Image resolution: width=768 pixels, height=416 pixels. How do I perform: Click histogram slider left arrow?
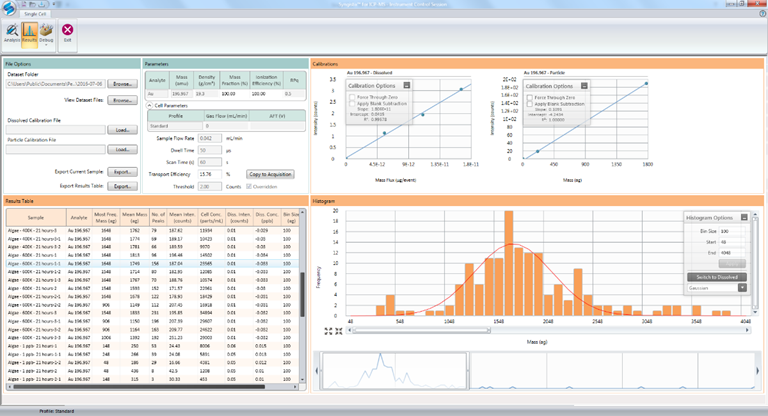pos(350,330)
